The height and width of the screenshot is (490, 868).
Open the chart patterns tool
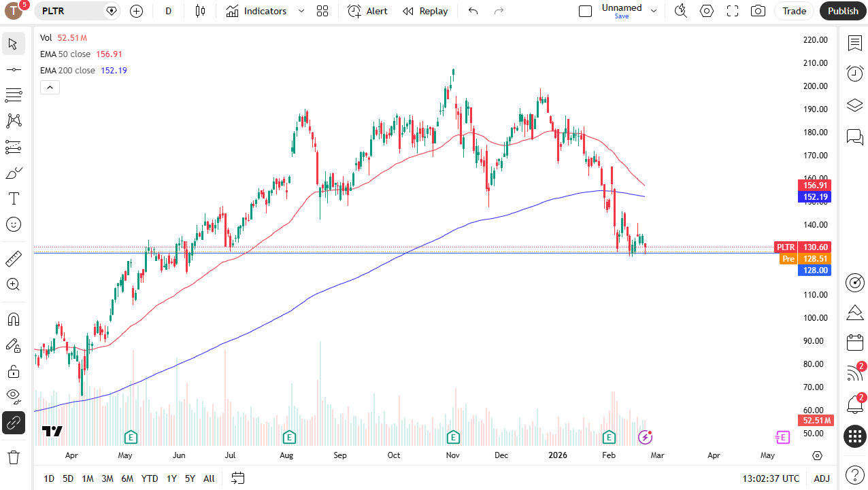[x=13, y=121]
